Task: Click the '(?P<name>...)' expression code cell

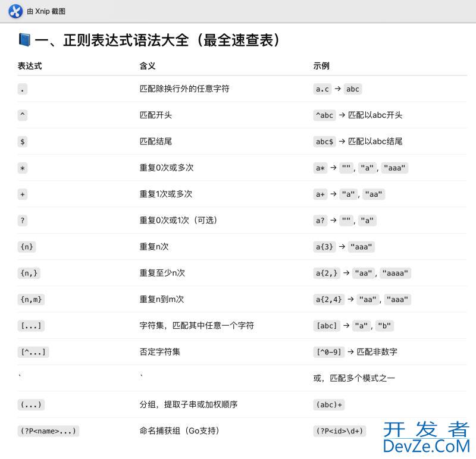Action: click(48, 431)
